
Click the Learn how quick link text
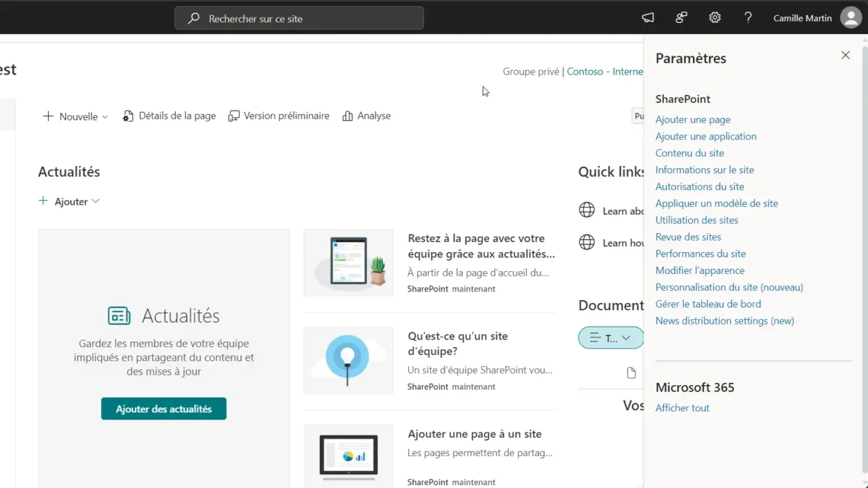point(623,243)
